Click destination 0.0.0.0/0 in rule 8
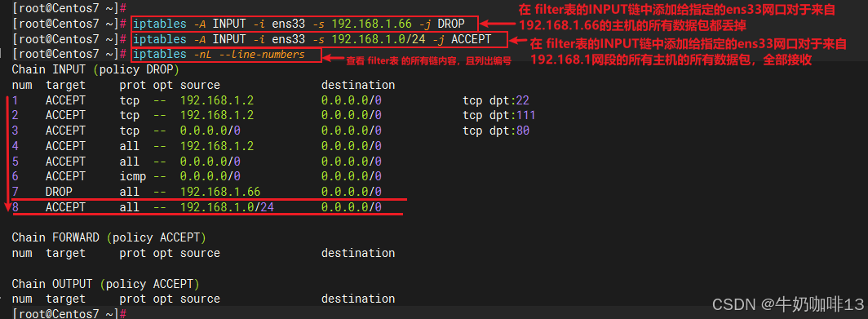The height and width of the screenshot is (319, 868). (352, 207)
